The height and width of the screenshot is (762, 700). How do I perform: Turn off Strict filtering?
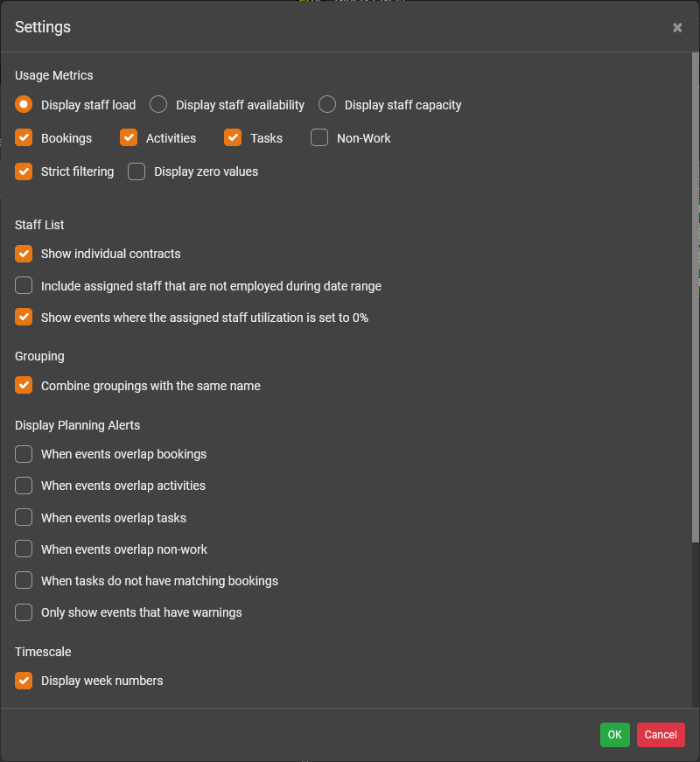tap(24, 171)
